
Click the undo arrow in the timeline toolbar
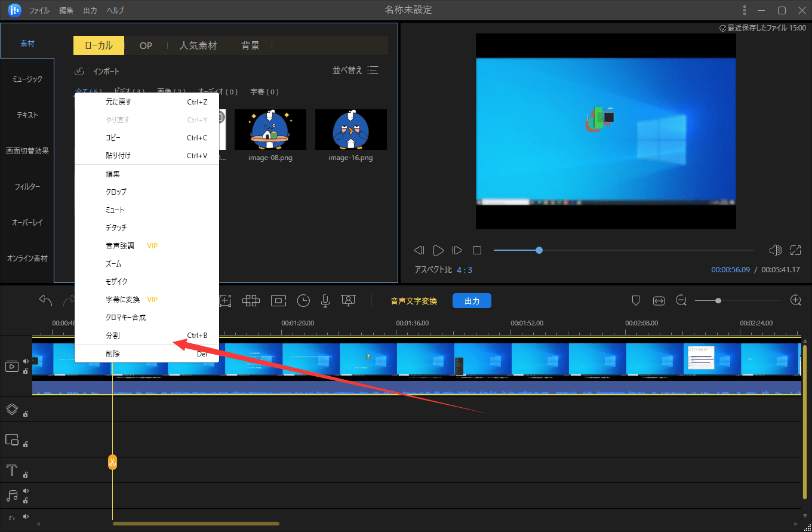click(x=46, y=300)
